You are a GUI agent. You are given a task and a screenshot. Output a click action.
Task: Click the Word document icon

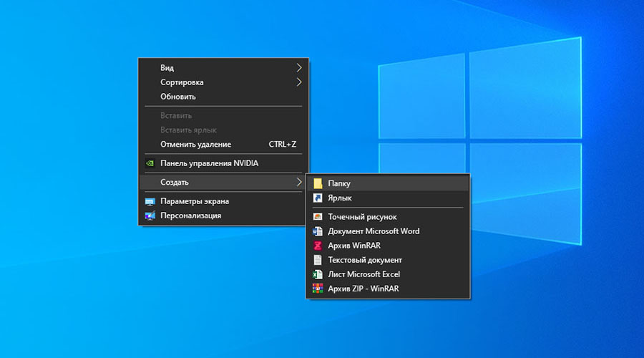(318, 231)
